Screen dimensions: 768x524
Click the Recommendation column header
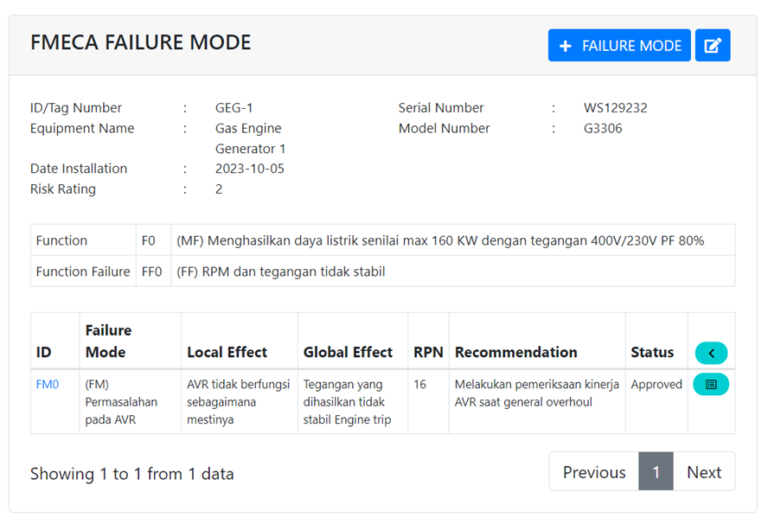point(515,352)
